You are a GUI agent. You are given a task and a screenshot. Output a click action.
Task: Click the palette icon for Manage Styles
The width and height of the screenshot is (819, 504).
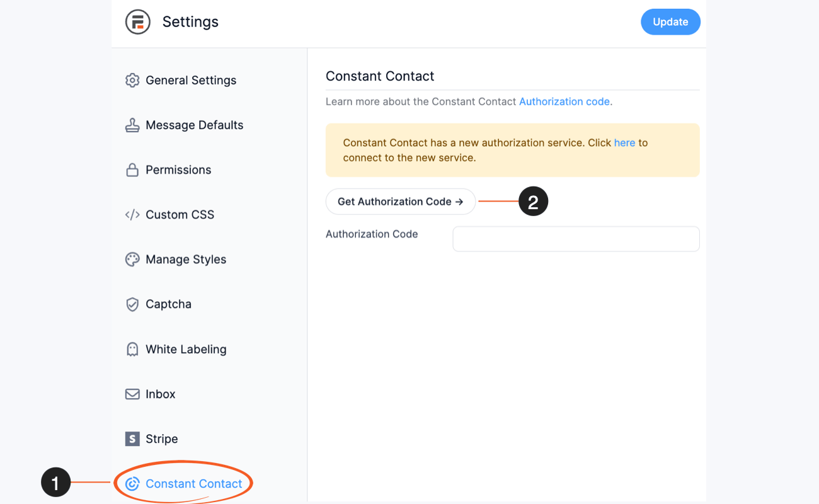pyautogui.click(x=132, y=259)
